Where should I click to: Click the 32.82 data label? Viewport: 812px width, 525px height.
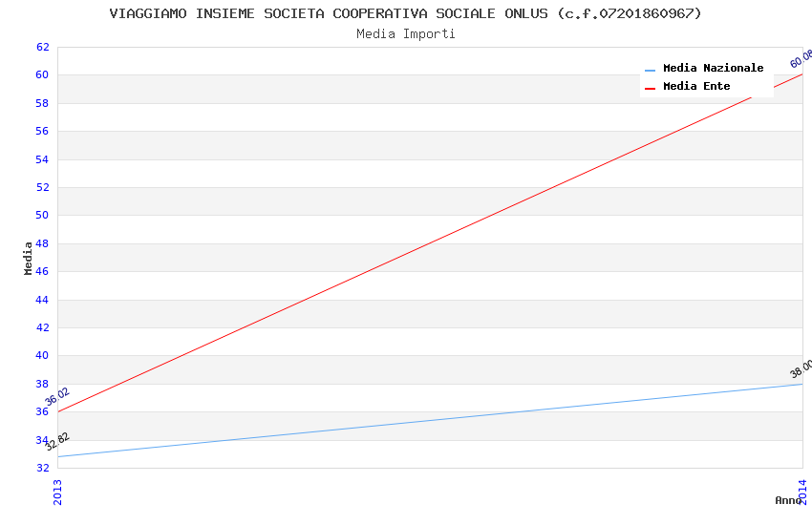pos(57,441)
